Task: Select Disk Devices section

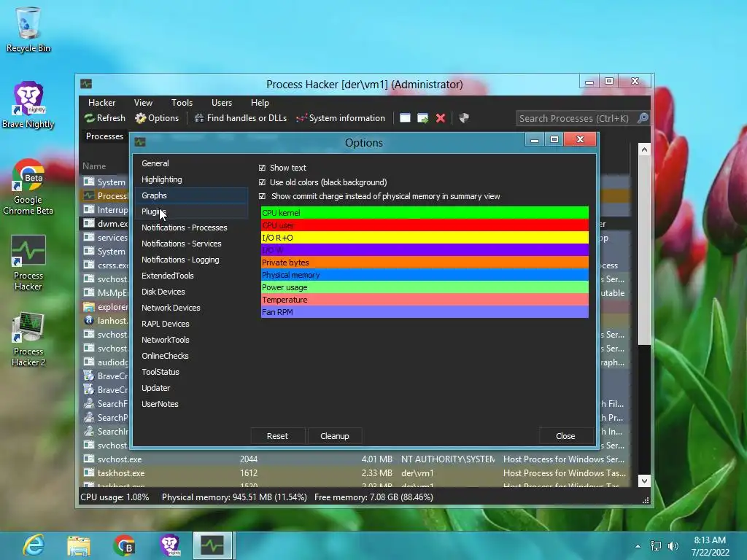Action: [x=192, y=292]
